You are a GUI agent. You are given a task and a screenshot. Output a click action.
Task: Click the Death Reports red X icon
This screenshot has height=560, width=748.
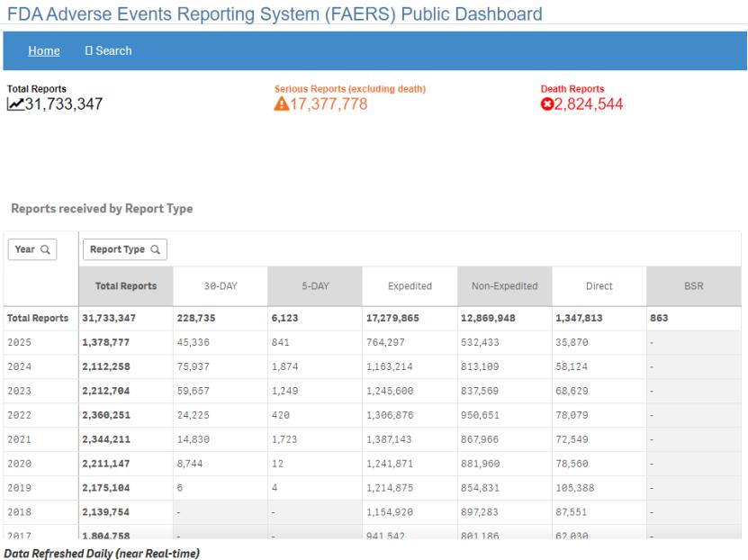tap(546, 104)
